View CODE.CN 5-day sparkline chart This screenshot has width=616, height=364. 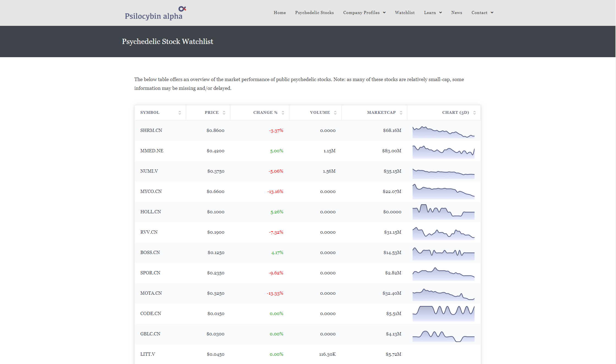(443, 313)
